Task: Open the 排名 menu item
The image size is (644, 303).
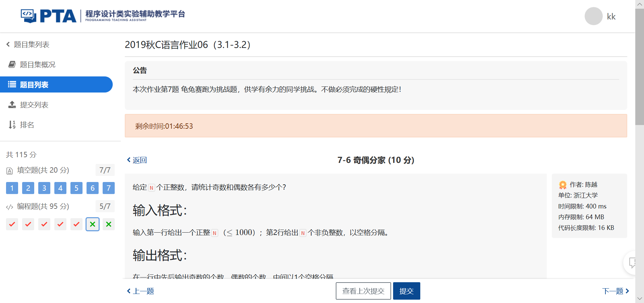Action: [56, 125]
